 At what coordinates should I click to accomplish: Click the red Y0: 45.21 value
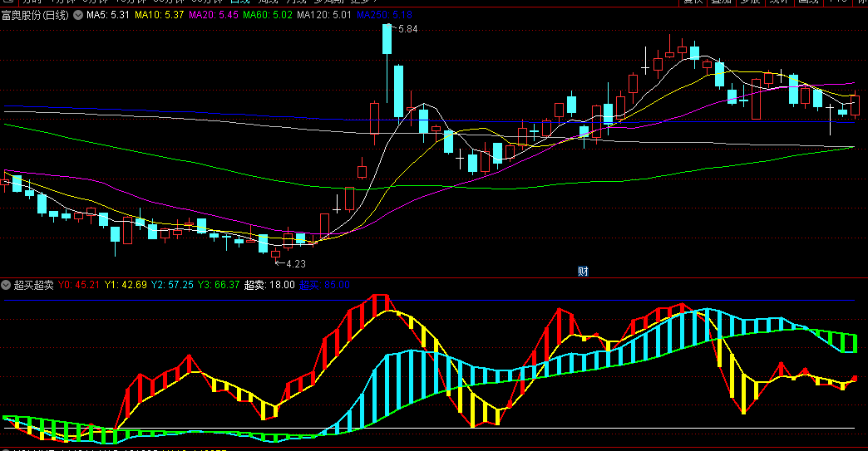tap(79, 285)
